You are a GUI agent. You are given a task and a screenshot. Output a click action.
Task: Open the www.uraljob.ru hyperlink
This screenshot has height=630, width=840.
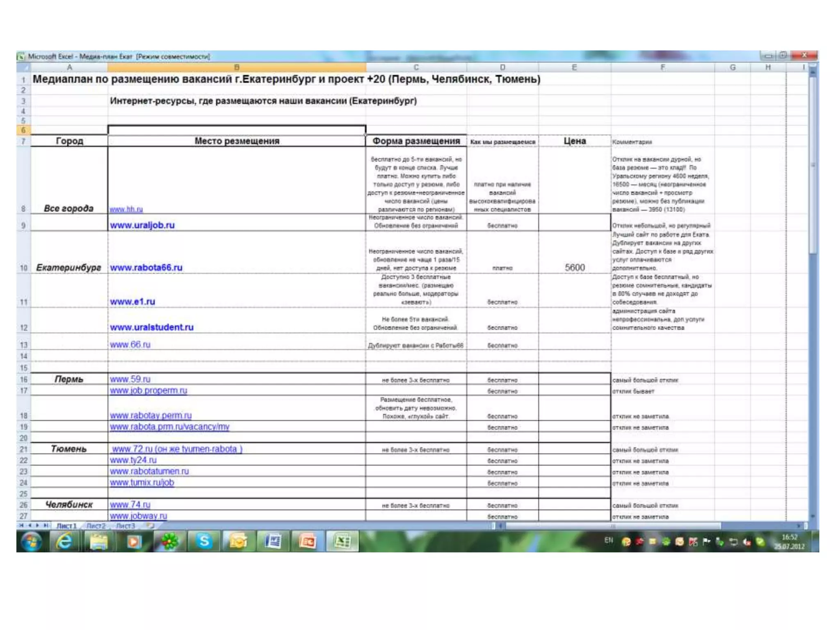click(x=142, y=225)
